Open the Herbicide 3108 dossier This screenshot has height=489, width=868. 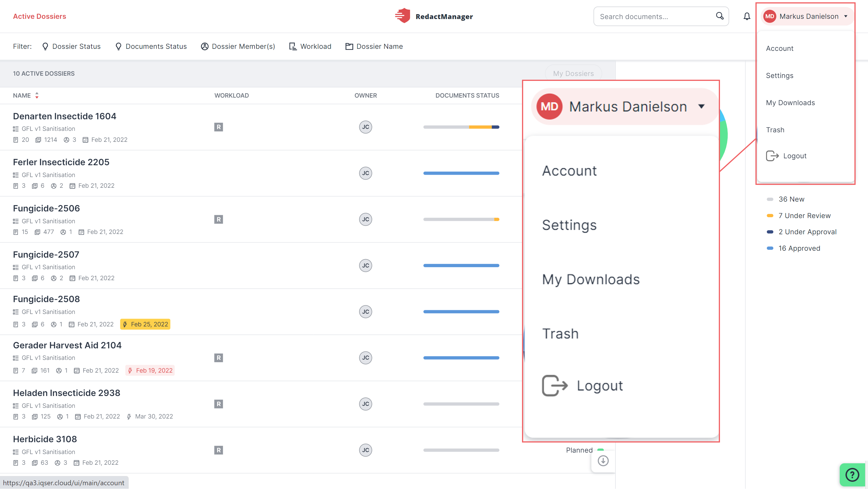[x=45, y=439]
